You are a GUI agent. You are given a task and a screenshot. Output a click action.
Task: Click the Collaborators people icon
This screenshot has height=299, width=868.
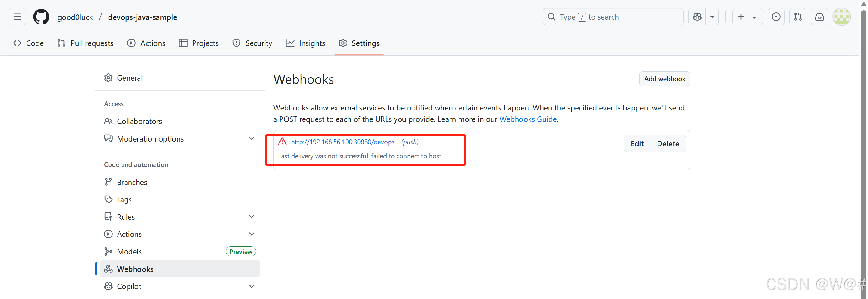[x=108, y=121]
